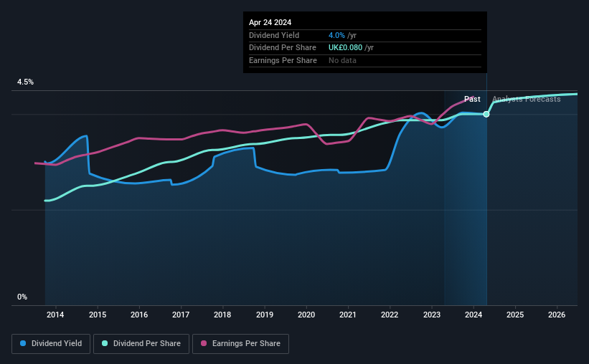Viewport: 589px width, 364px height.
Task: Click the 4.5% y-axis label
Action: click(x=25, y=82)
